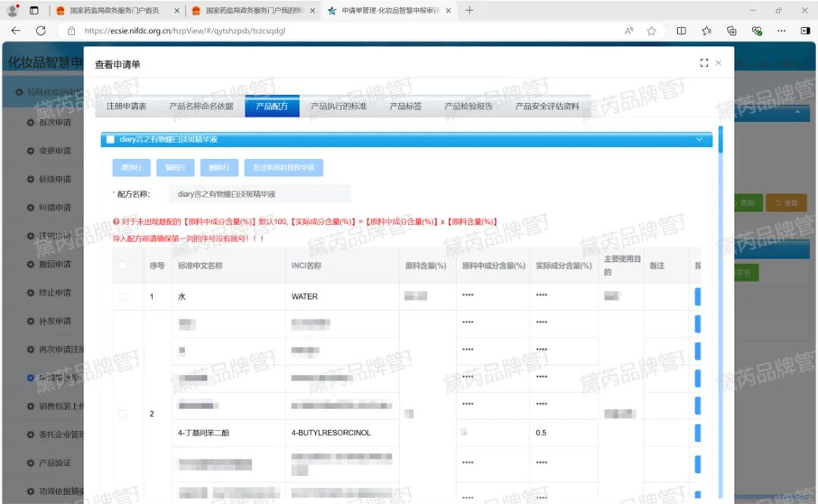Add this page to favorites star
Image resolution: width=818 pixels, height=504 pixels.
click(651, 31)
